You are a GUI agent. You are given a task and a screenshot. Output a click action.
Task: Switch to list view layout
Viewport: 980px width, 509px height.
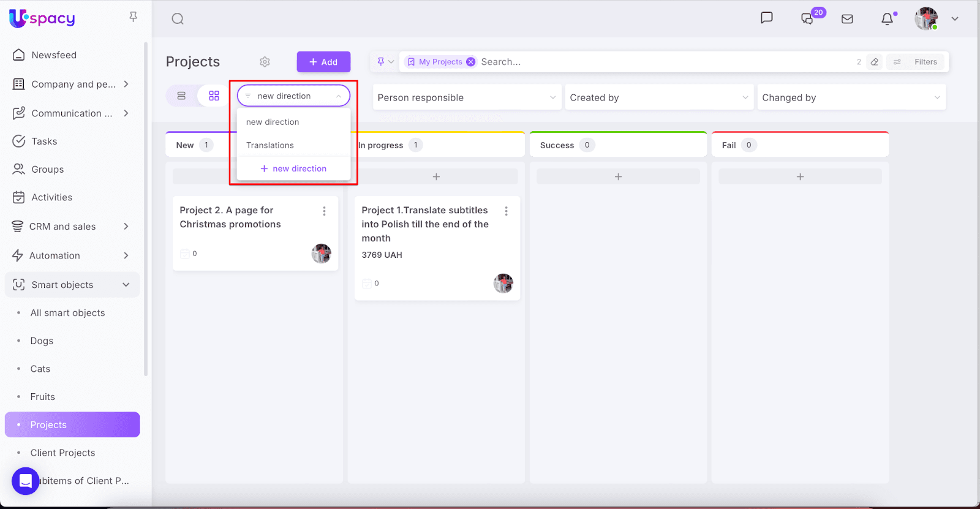(181, 96)
